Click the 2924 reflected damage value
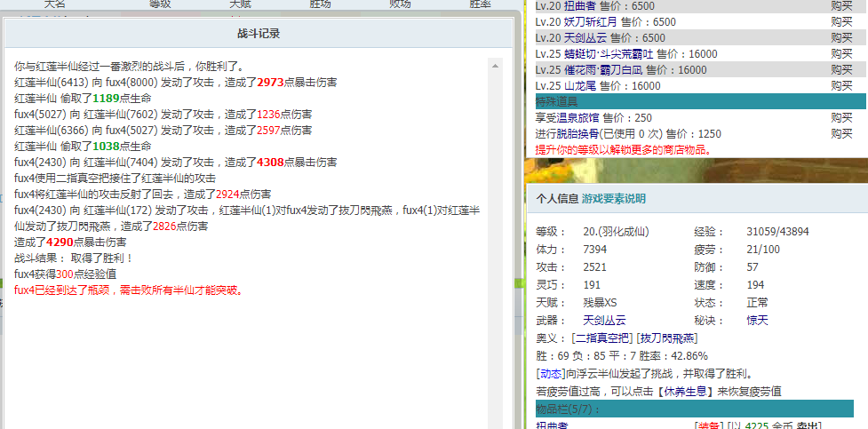The image size is (868, 429). 227,195
